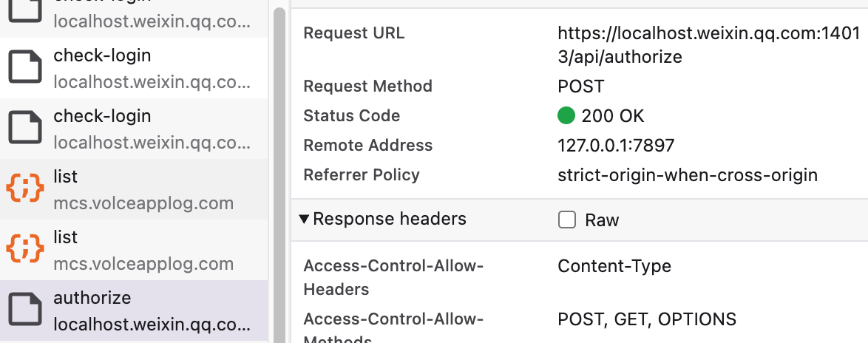Click the remote address 127.0.0.1:7897 value
The width and height of the screenshot is (868, 343).
pos(616,146)
